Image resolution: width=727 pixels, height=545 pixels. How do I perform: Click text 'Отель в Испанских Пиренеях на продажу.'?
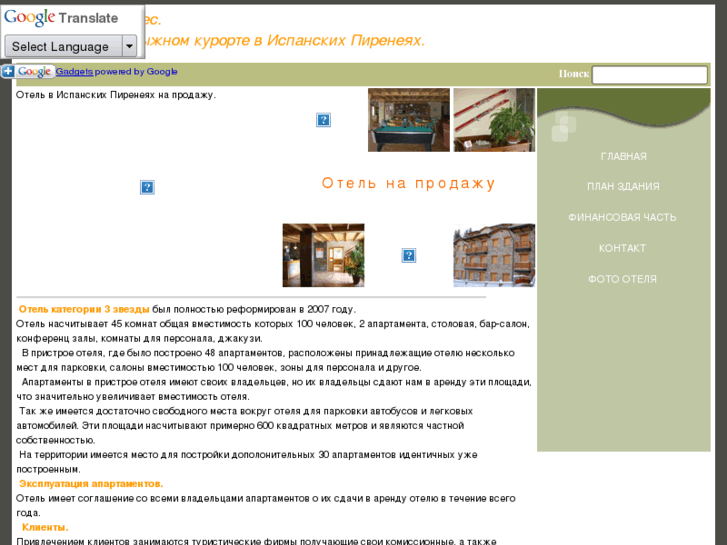[x=116, y=95]
